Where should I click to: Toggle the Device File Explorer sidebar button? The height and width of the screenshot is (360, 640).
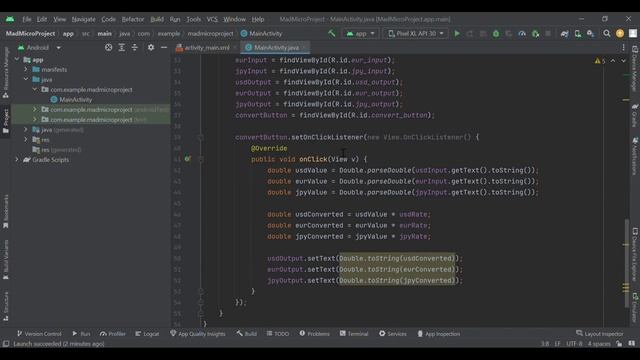click(x=635, y=255)
